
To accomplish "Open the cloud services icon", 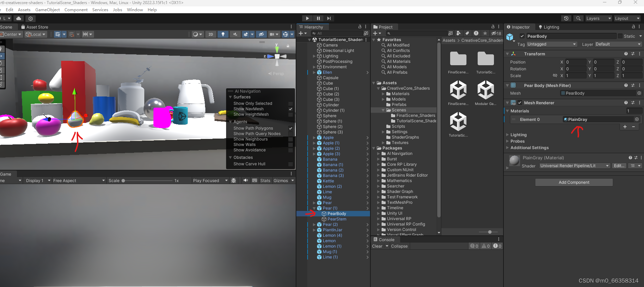I will click(19, 18).
